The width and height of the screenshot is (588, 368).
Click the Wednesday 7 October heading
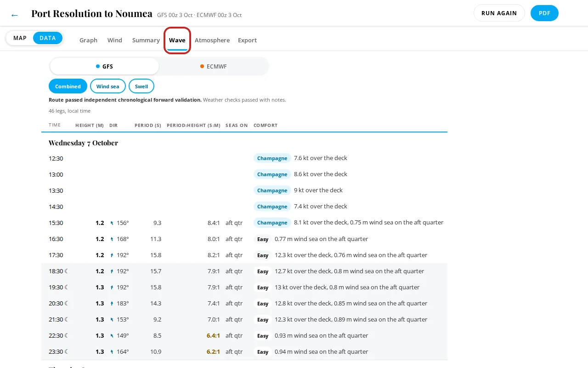pyautogui.click(x=84, y=143)
